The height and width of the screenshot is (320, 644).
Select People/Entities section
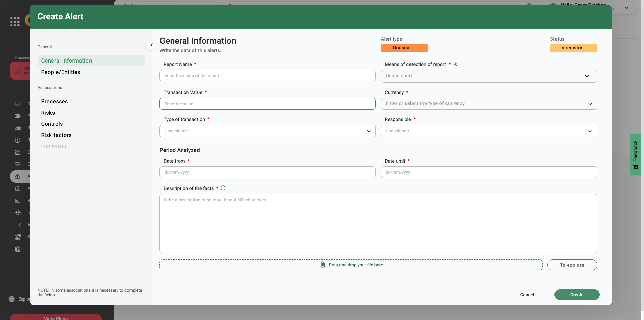click(x=61, y=72)
